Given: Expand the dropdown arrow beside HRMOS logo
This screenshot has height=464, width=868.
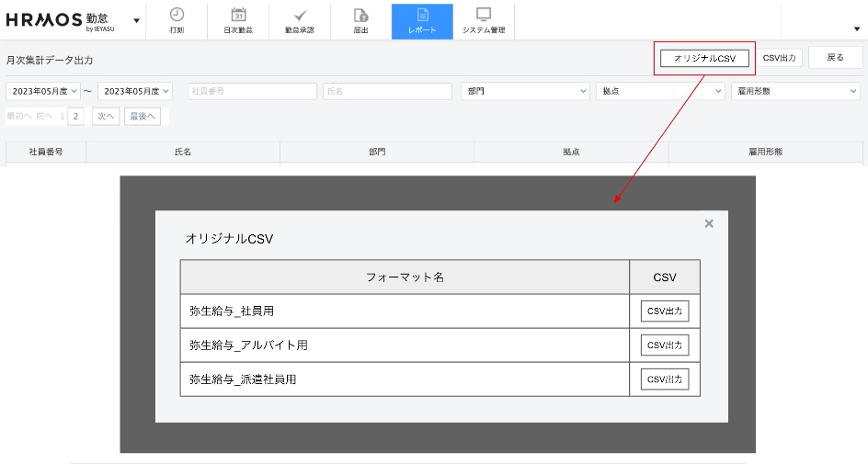Looking at the screenshot, I should click(x=137, y=20).
